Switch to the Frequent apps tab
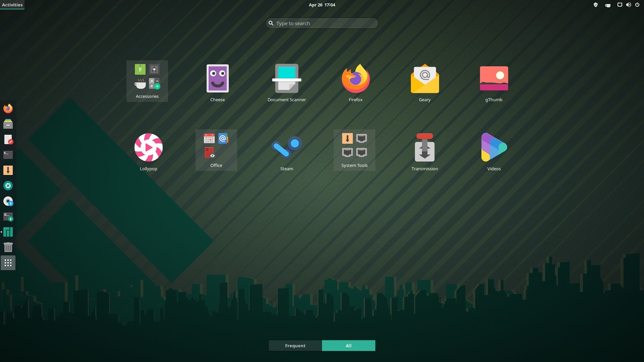Image resolution: width=644 pixels, height=362 pixels. [295, 345]
